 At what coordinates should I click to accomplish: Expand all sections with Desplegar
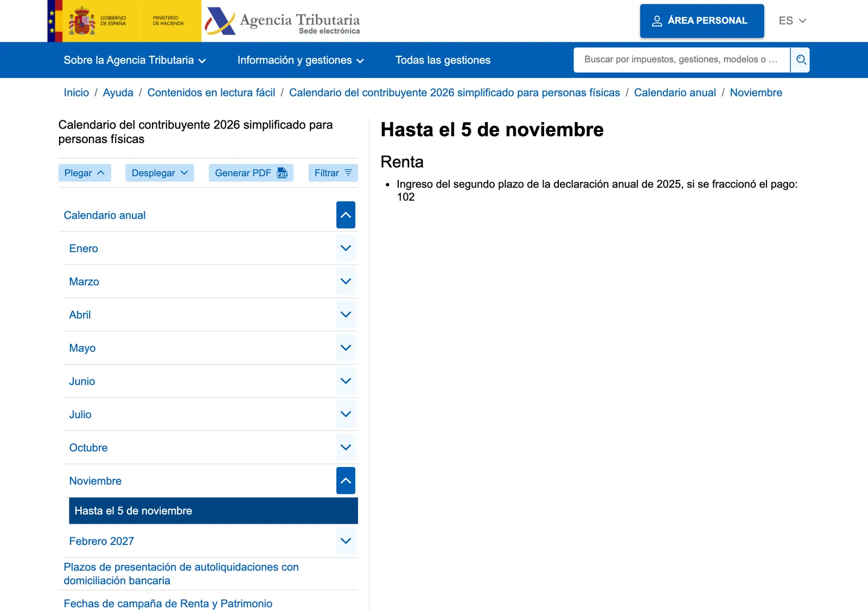[x=159, y=173]
